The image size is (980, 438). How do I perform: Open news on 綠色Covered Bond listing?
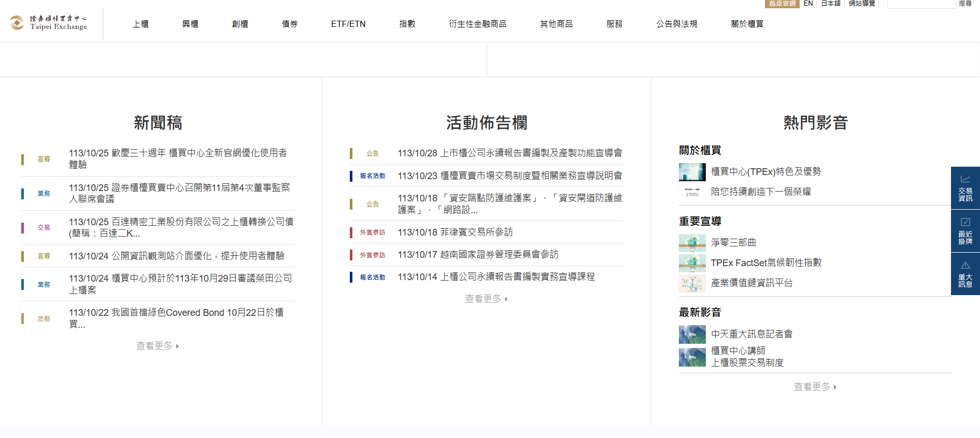(176, 318)
